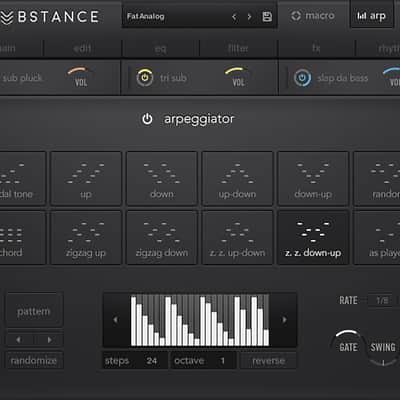Select next pattern arrow below pattern
The width and height of the screenshot is (400, 400).
coord(49,340)
